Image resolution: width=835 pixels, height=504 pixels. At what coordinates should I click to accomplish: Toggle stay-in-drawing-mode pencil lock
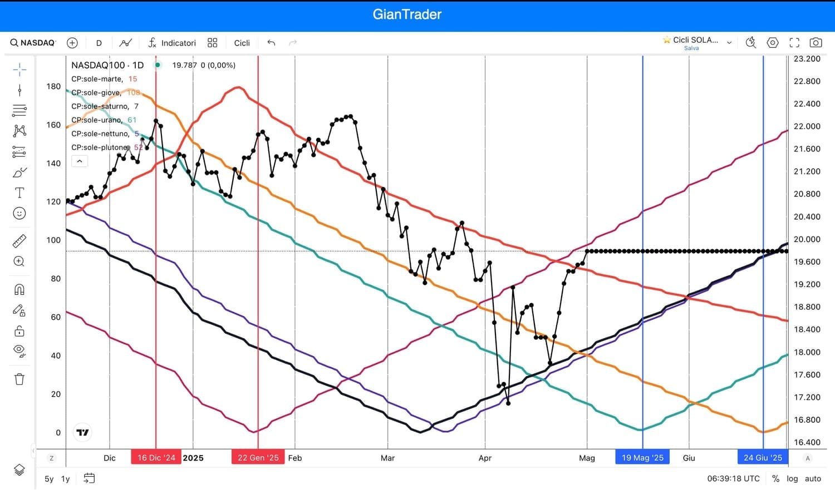pyautogui.click(x=19, y=310)
